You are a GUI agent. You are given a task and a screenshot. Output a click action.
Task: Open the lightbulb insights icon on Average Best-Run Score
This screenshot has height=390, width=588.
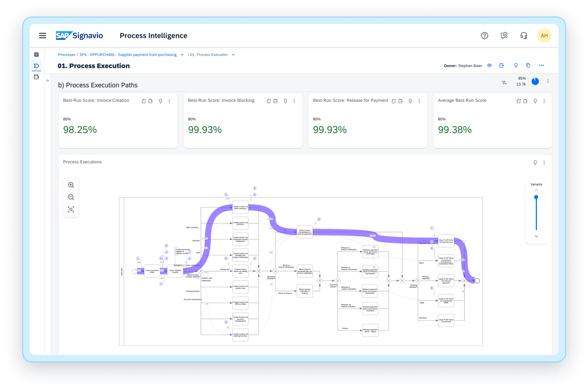535,101
